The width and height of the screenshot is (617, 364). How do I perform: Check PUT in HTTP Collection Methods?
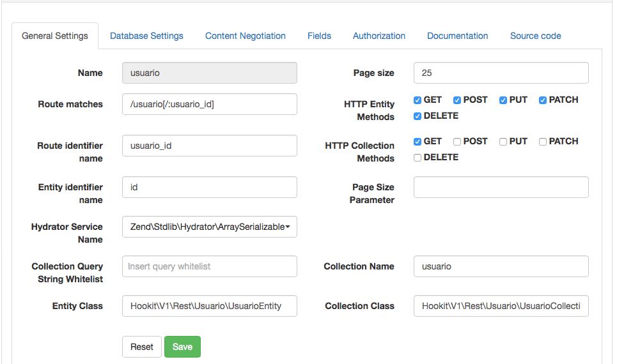click(x=503, y=142)
